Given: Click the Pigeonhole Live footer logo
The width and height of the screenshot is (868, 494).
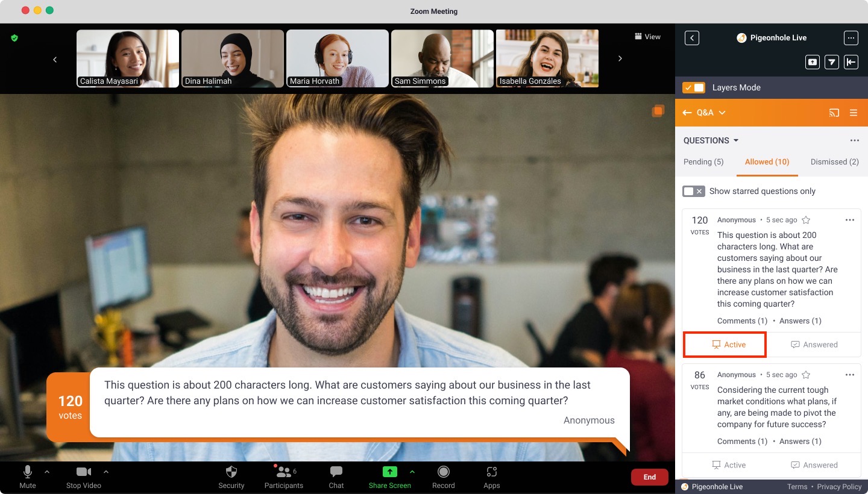Looking at the screenshot, I should click(712, 487).
